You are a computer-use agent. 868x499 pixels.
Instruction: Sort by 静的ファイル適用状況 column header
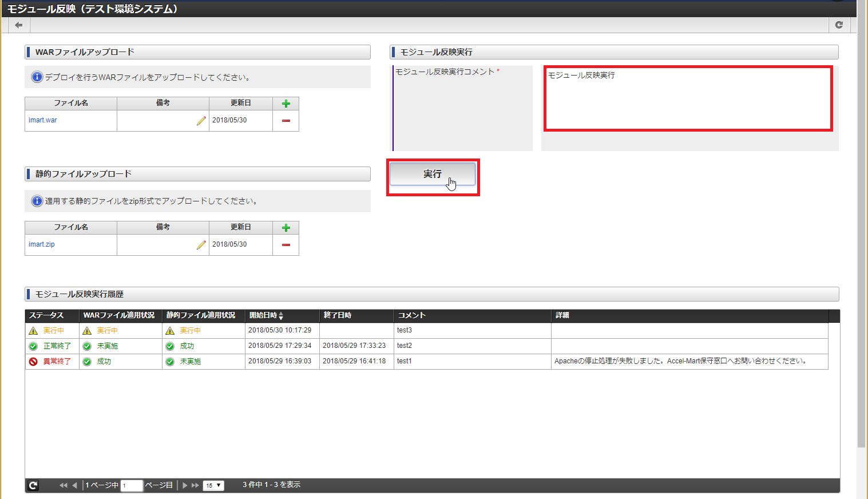coord(204,315)
